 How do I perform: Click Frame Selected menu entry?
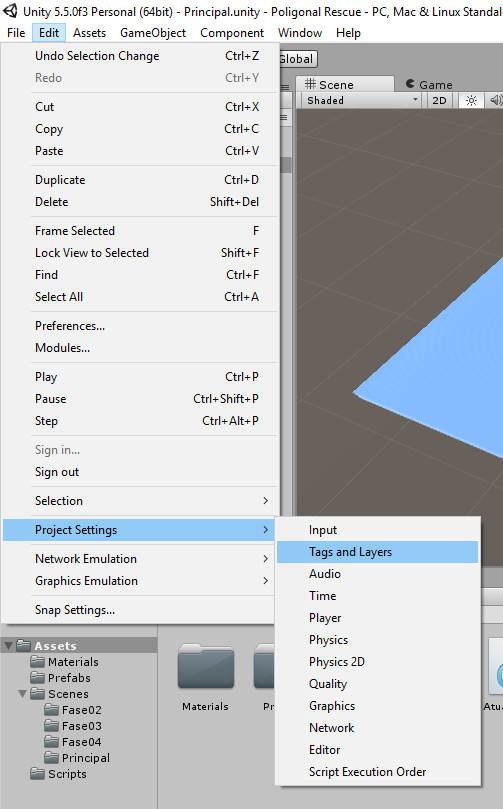(x=140, y=231)
